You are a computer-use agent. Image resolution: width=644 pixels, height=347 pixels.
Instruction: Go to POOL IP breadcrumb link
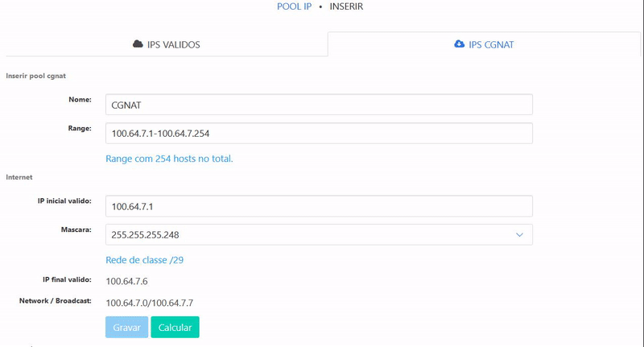click(294, 6)
